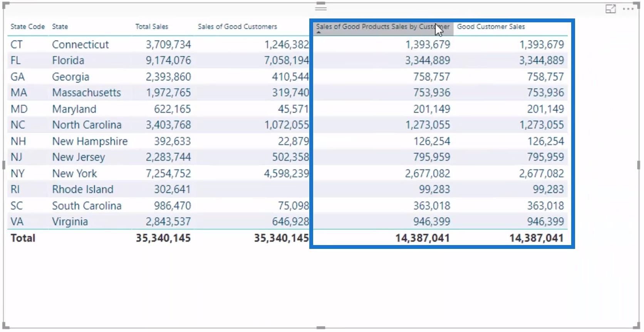Click Total Sales value 2,393,860
Screen dimensions: 644x332
pyautogui.click(x=168, y=77)
